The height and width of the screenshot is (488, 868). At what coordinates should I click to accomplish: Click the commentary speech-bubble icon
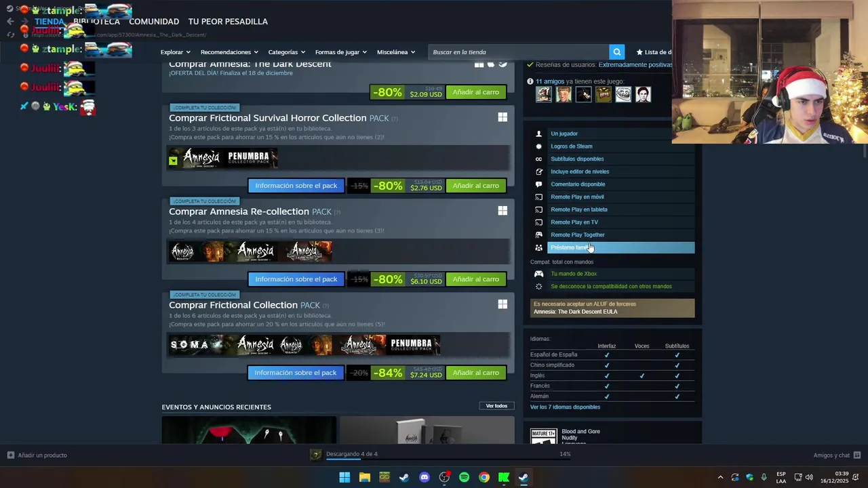[x=539, y=184]
